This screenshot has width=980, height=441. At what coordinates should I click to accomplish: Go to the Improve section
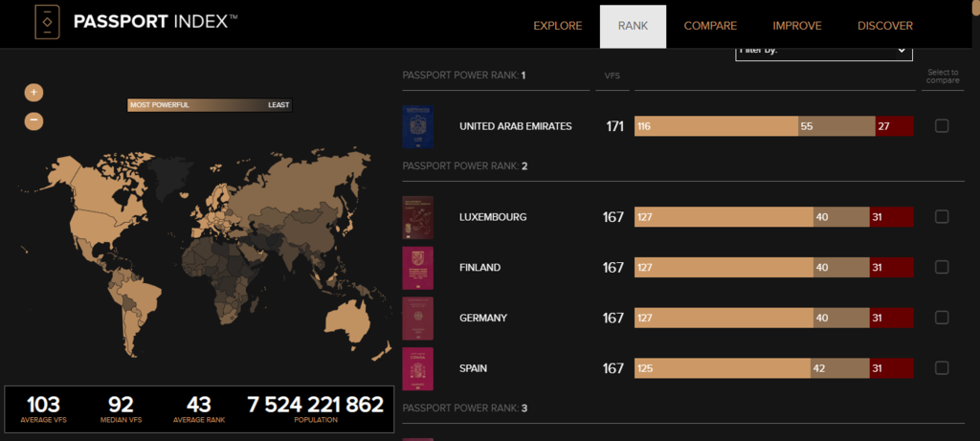point(796,26)
